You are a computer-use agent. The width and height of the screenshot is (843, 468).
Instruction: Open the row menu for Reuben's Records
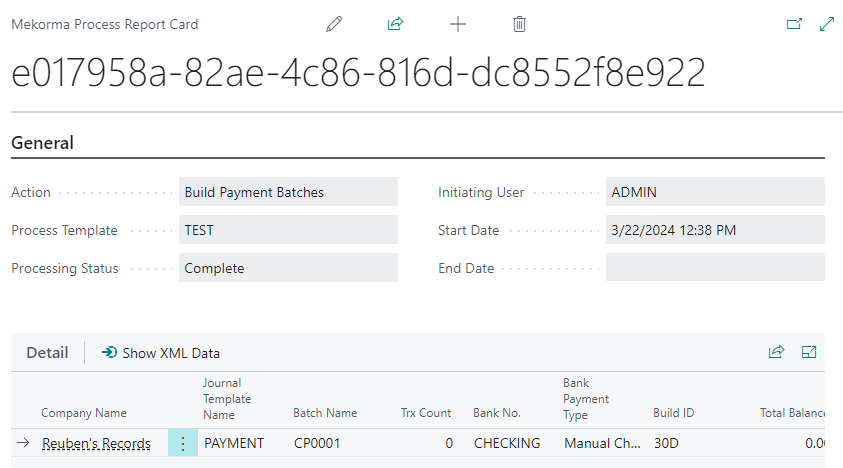pos(183,443)
